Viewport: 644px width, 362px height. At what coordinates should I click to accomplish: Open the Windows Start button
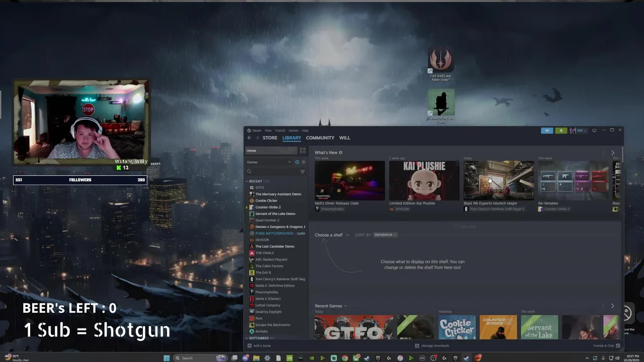point(167,358)
